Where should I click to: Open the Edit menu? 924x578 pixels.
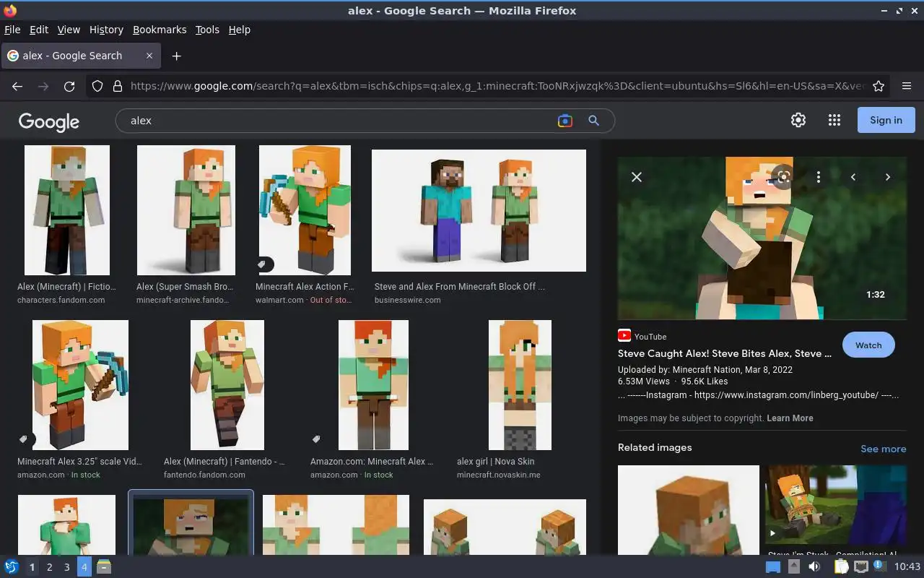39,30
